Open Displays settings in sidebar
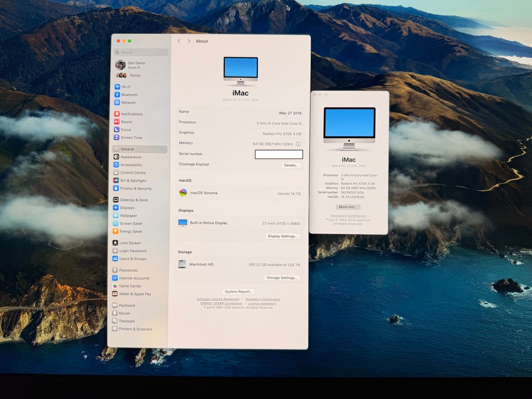Image resolution: width=532 pixels, height=399 pixels. 124,208
